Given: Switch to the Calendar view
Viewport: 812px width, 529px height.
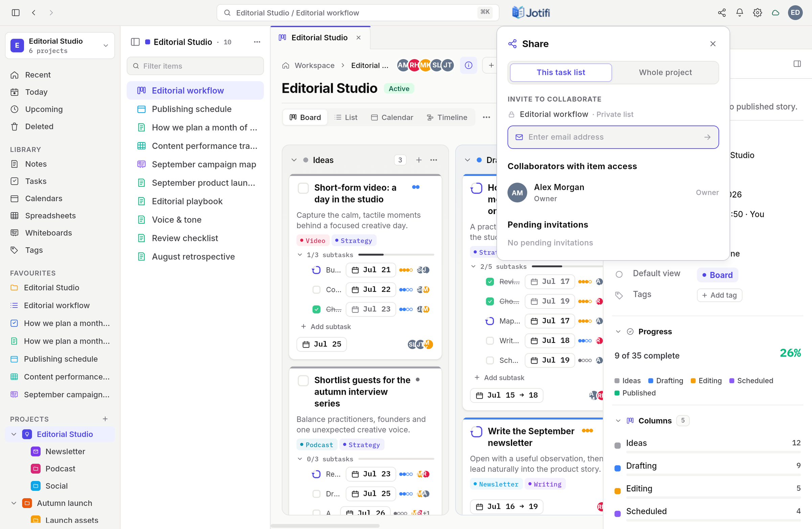Looking at the screenshot, I should [x=392, y=117].
